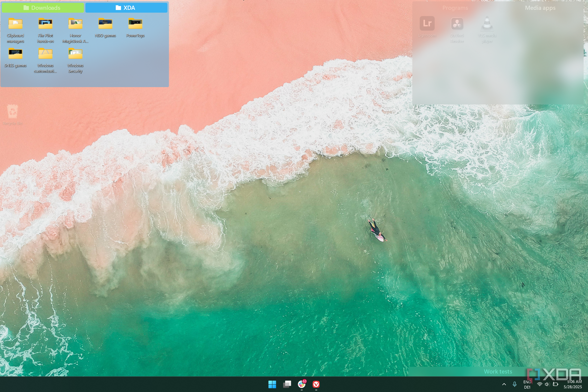The height and width of the screenshot is (392, 588).
Task: Launch Lightroom from the Programs fence
Action: 427,27
